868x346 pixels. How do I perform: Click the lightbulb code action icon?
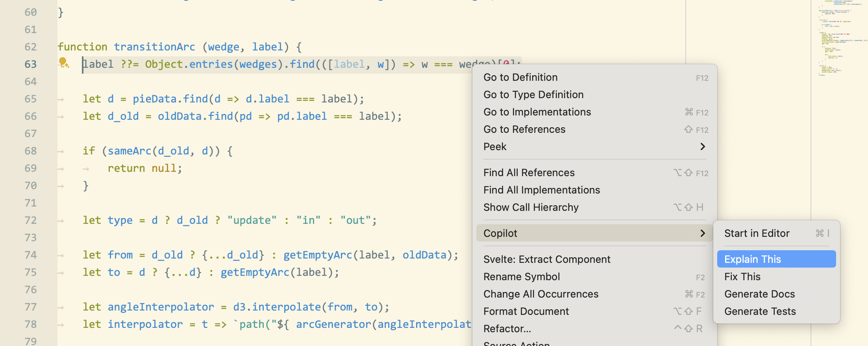[63, 63]
